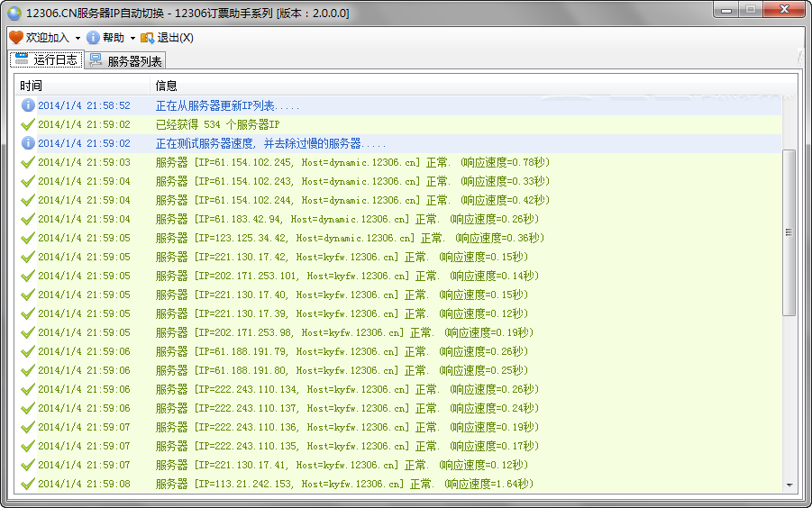Click timestamp 2014/1/4 21:59:03
Image resolution: width=812 pixels, height=508 pixels.
point(84,162)
